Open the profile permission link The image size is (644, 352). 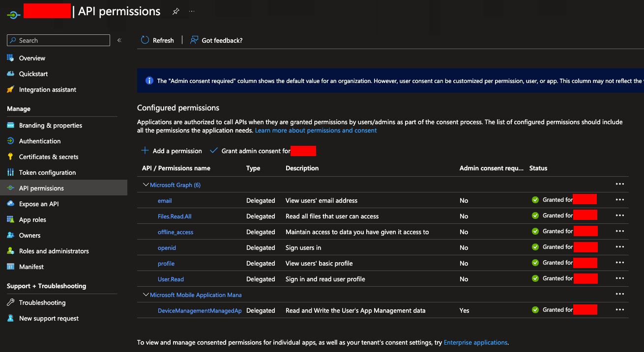pos(166,264)
